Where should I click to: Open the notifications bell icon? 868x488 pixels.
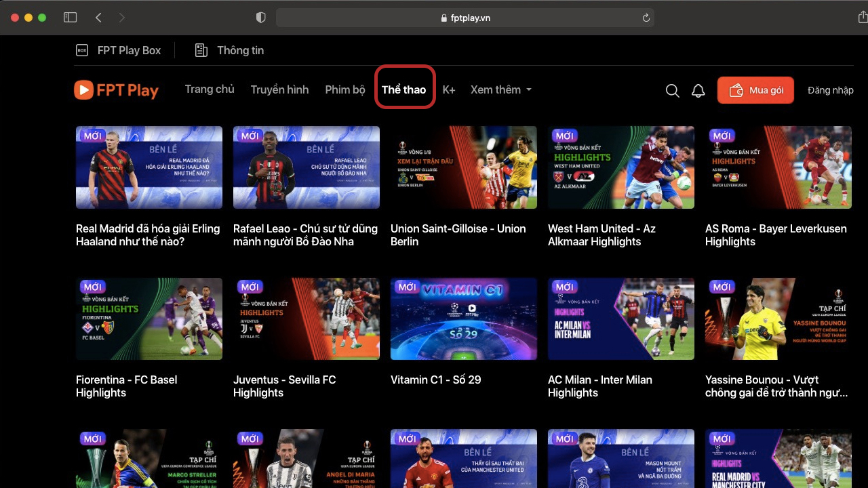point(698,90)
